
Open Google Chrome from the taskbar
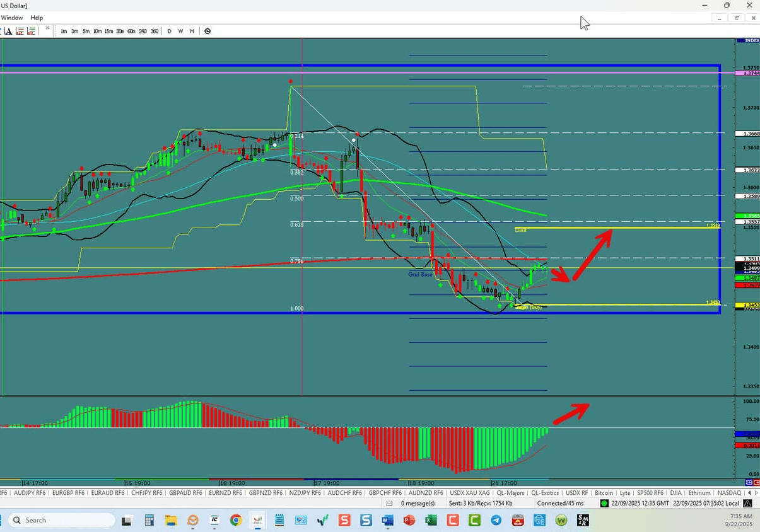click(236, 520)
